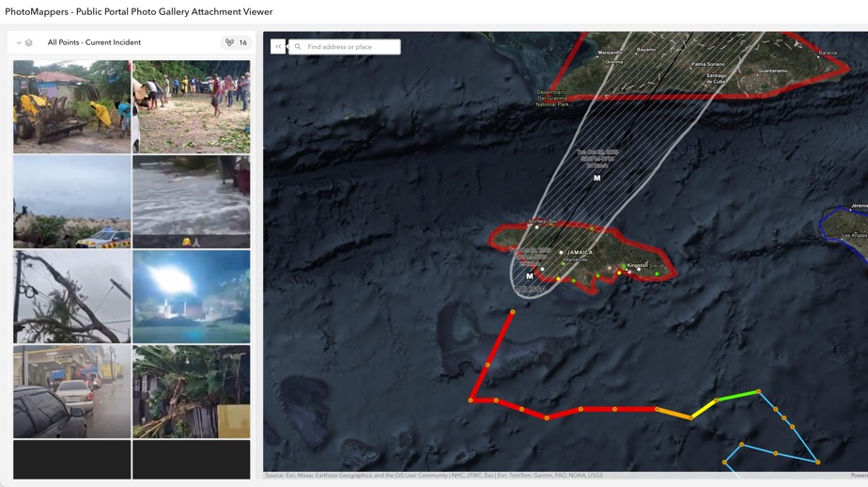Click the map source attribution text
The image size is (868, 487).
coord(433,476)
